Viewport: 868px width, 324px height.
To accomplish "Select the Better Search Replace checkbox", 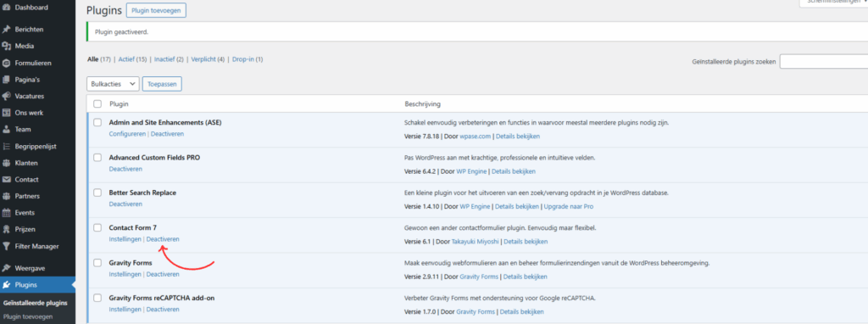I will tap(97, 193).
